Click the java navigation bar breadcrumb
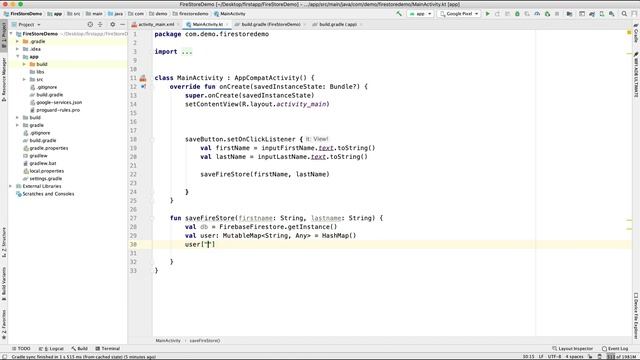Screen dimensions: 640x360 point(116,13)
